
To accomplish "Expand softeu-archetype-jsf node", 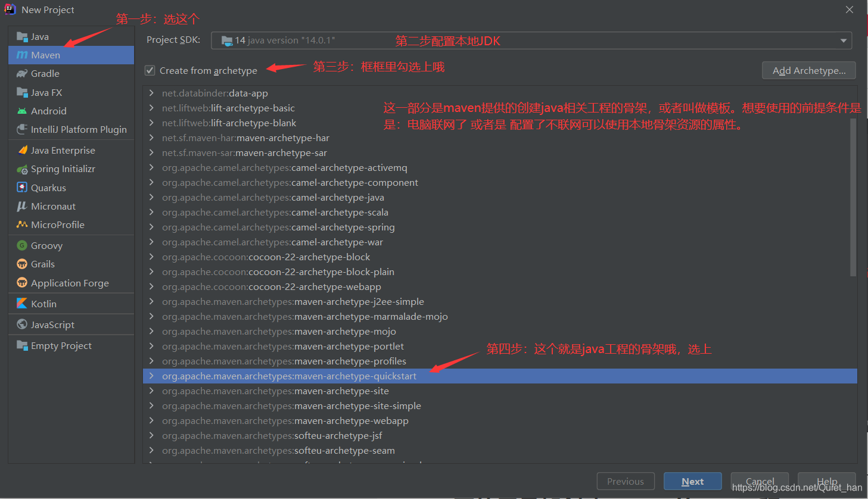I will click(151, 435).
